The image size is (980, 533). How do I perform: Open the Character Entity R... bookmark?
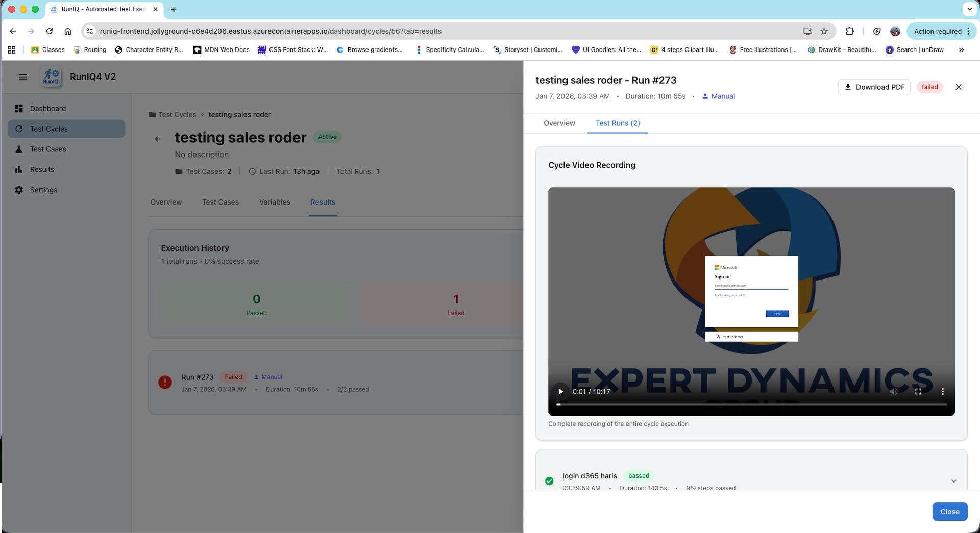(149, 50)
